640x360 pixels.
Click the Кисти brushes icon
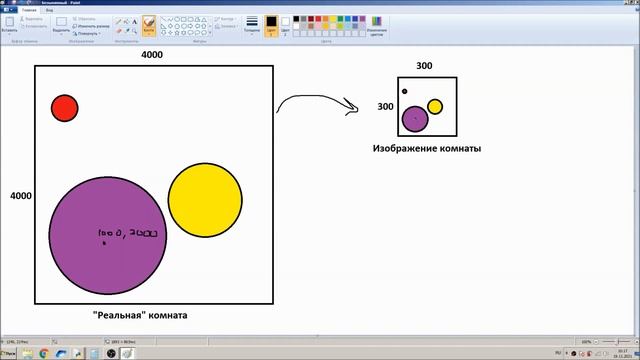tap(149, 22)
